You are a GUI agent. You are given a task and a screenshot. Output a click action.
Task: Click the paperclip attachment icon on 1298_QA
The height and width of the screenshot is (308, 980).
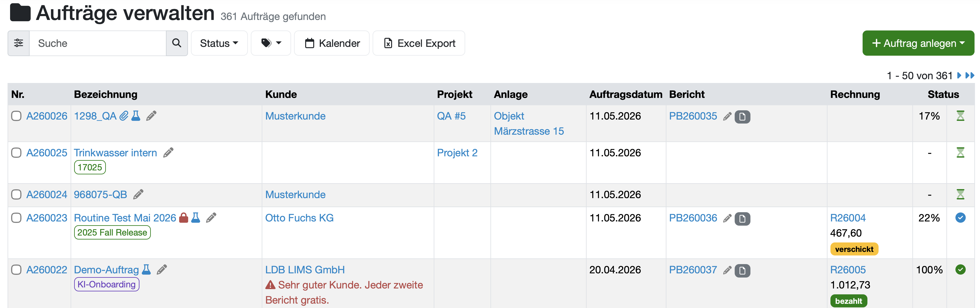(x=124, y=116)
